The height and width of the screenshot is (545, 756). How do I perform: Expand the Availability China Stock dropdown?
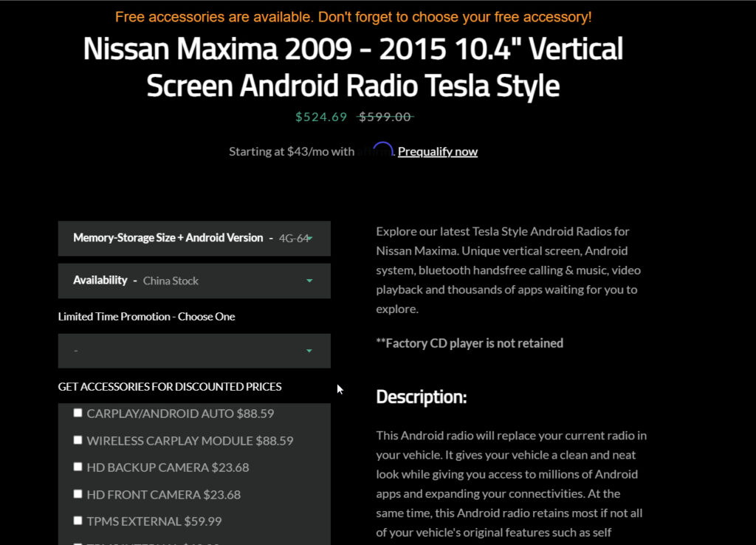coord(194,281)
